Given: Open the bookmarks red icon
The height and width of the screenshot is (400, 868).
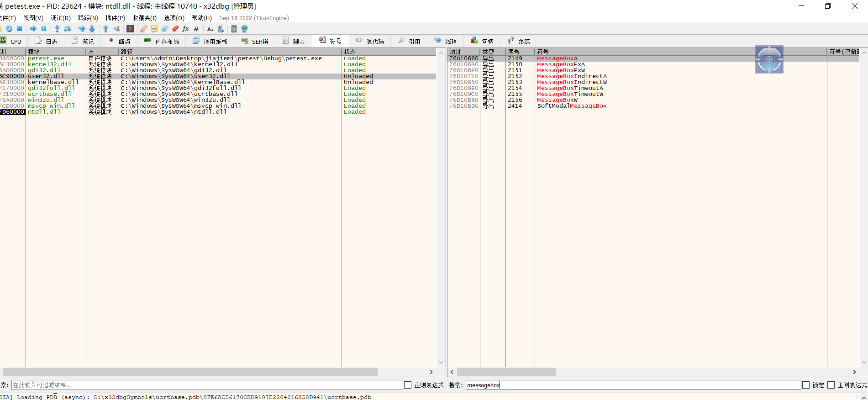Looking at the screenshot, I should pos(175,29).
